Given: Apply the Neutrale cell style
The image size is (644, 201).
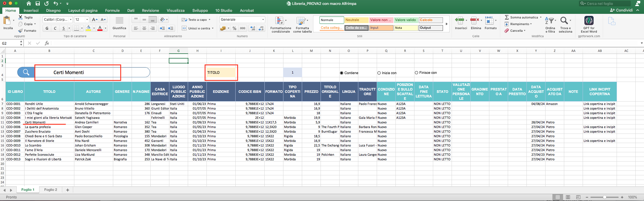Looking at the screenshot, I should 356,20.
